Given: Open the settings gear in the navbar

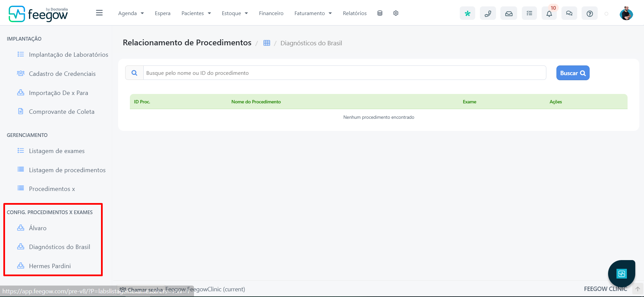Looking at the screenshot, I should coord(396,13).
